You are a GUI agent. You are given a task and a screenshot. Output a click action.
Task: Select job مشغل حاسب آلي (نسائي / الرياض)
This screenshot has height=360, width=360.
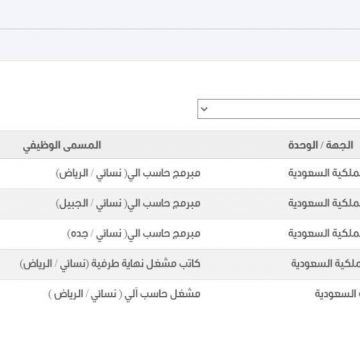click(124, 294)
